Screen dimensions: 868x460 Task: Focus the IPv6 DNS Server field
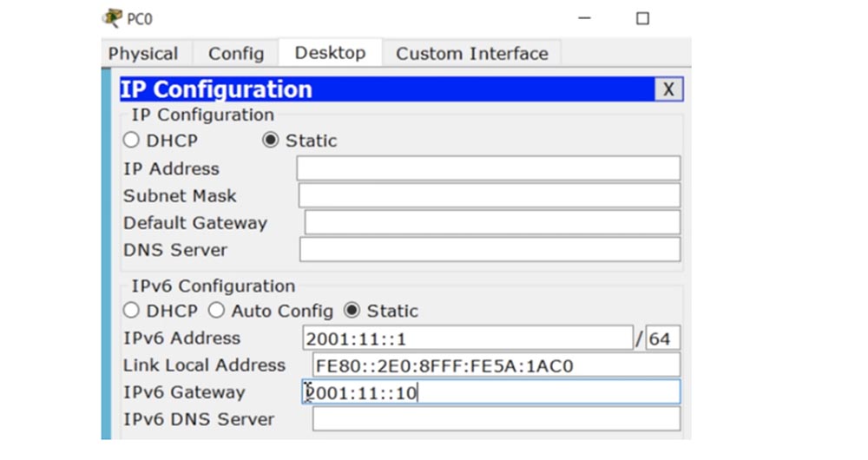[x=496, y=419]
